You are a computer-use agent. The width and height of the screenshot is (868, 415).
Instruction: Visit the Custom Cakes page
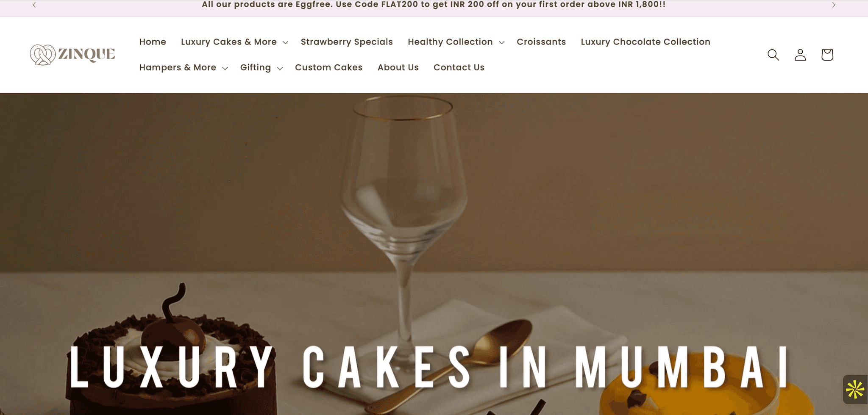coord(329,68)
